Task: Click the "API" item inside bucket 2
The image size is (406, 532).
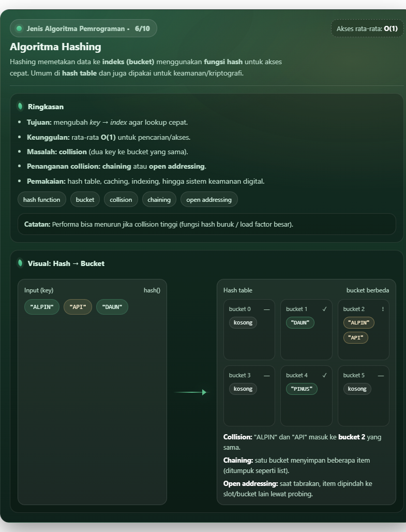Action: pos(356,337)
